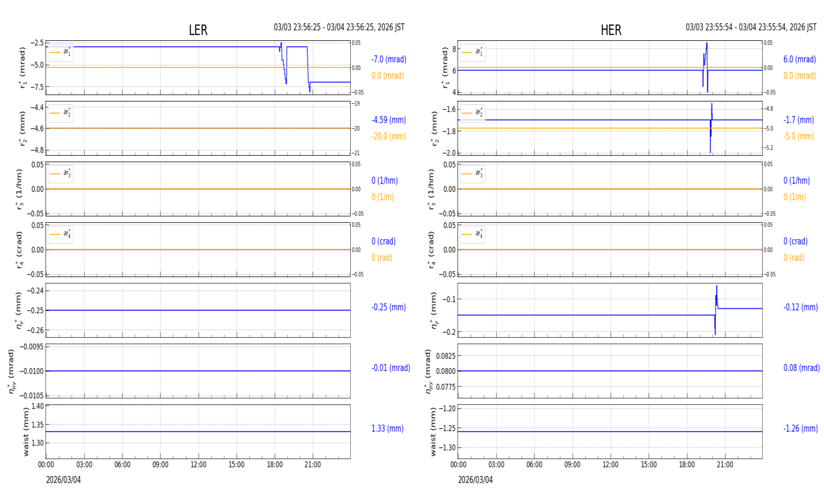The height and width of the screenshot is (504, 824).
Task: Click the LER r4* (crad) axis label
Action: pyautogui.click(x=19, y=250)
